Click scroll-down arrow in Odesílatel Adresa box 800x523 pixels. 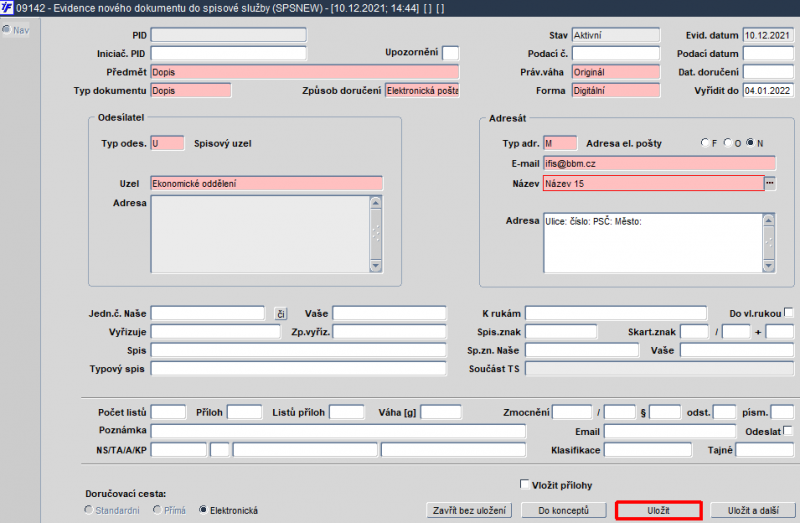tap(376, 265)
